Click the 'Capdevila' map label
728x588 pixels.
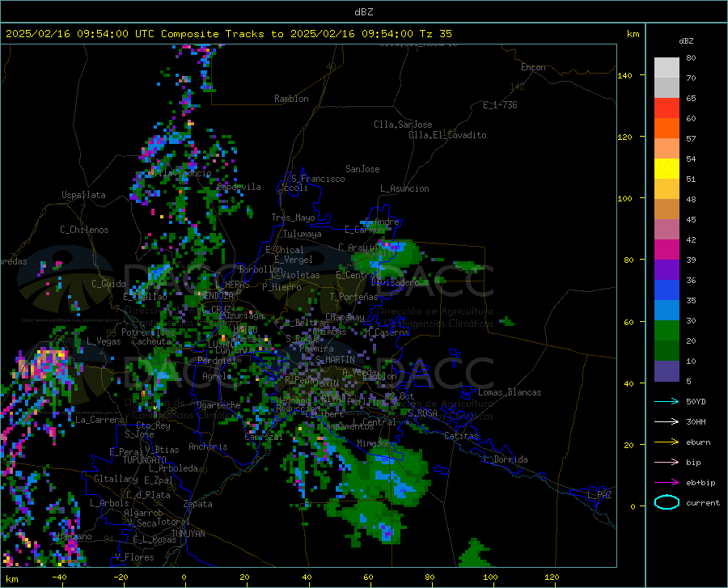coord(239,187)
